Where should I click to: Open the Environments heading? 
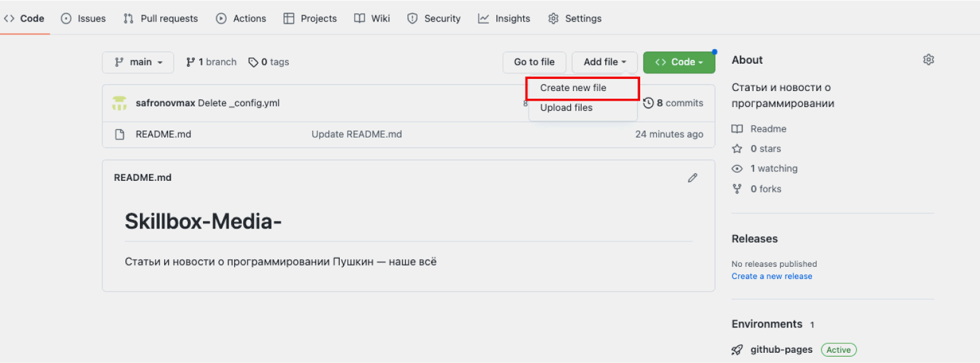pos(767,324)
